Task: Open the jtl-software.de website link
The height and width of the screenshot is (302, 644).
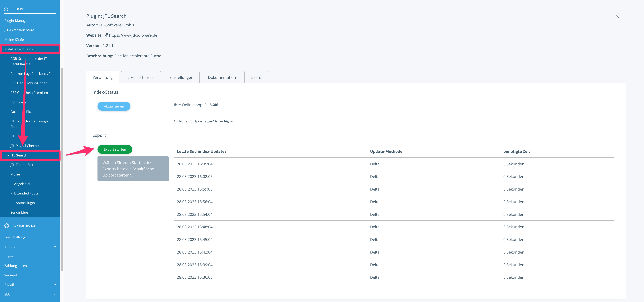Action: (x=133, y=35)
